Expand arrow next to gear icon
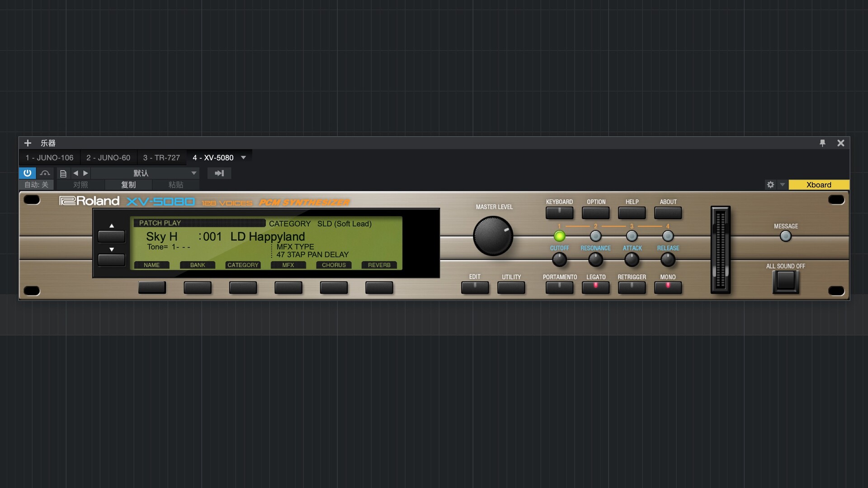The image size is (868, 488). tap(783, 185)
